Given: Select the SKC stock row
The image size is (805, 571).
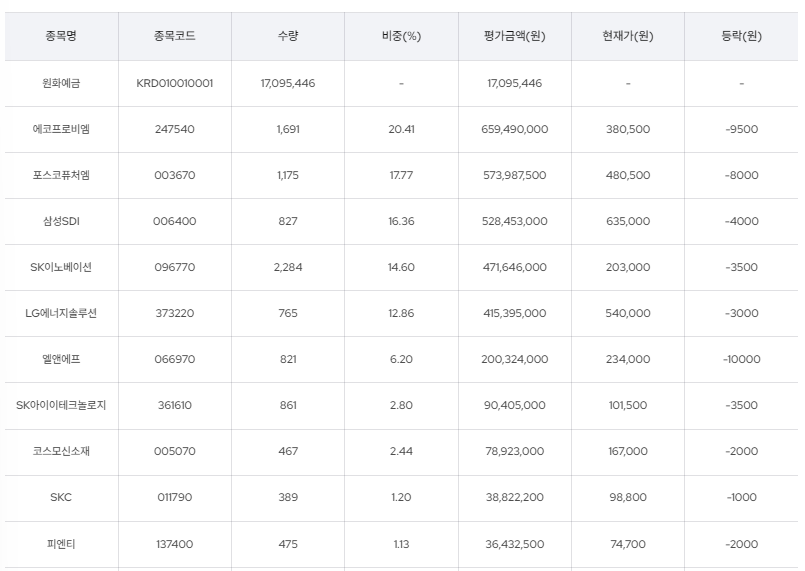Looking at the screenshot, I should click(x=61, y=497).
